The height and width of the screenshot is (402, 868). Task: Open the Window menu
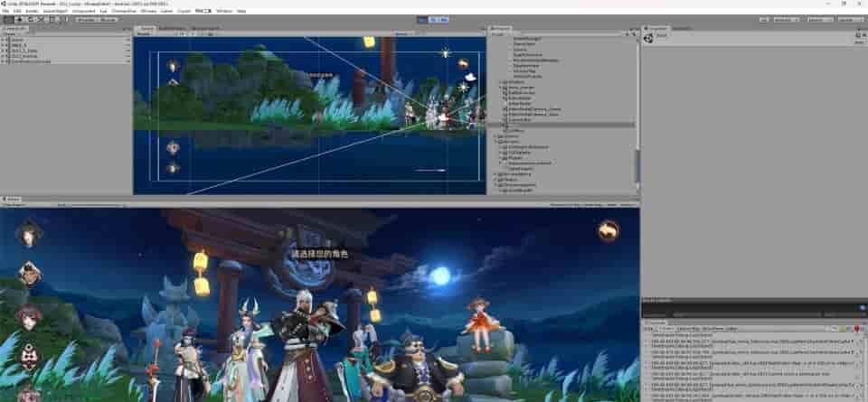pos(223,11)
